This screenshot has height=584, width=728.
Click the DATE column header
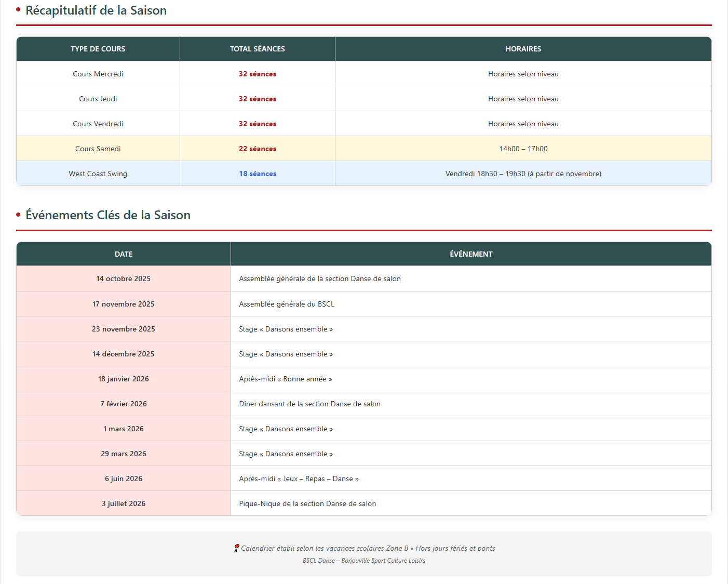coord(124,254)
